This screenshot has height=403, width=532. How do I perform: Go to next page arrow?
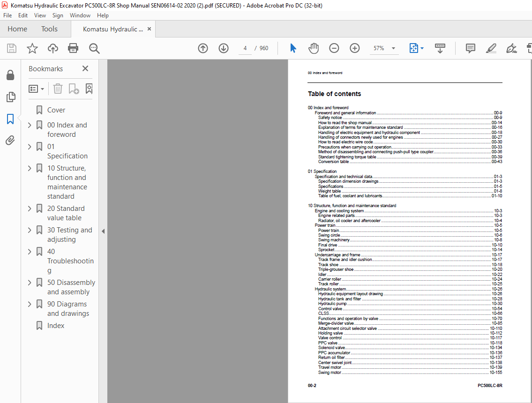[x=223, y=48]
